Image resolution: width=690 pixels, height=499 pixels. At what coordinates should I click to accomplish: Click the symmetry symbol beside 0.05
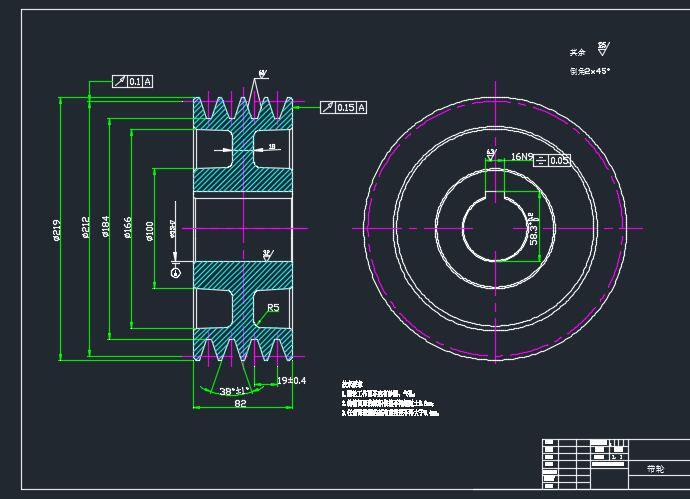coord(541,160)
